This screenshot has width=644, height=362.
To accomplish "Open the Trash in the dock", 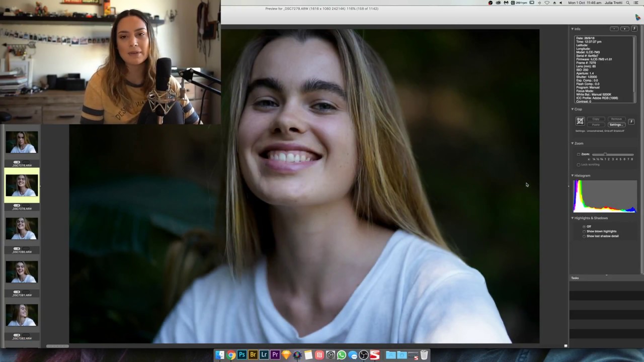I will point(424,355).
